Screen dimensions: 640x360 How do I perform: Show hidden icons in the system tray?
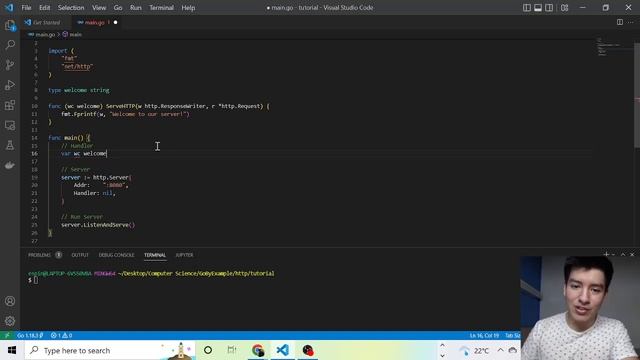click(x=500, y=350)
